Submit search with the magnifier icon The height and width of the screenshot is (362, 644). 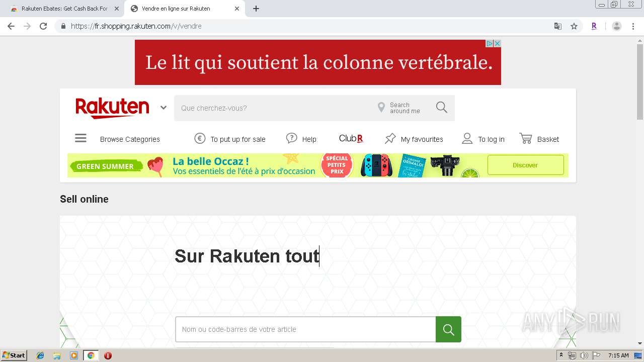(x=442, y=108)
